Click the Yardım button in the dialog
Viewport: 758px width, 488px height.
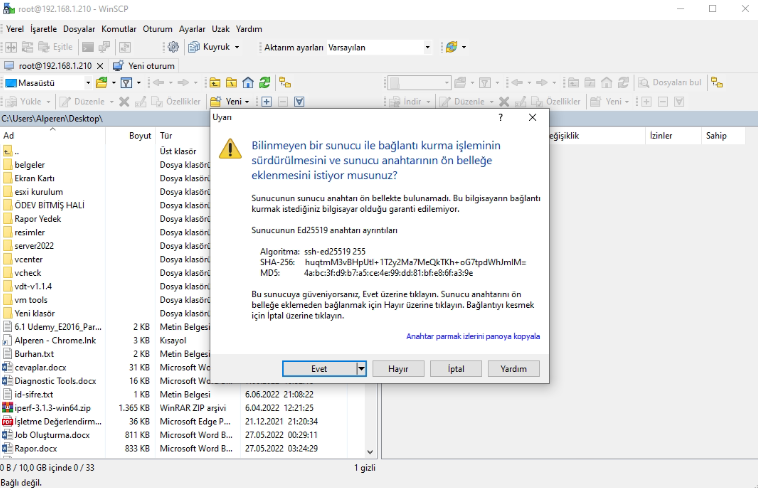click(513, 369)
